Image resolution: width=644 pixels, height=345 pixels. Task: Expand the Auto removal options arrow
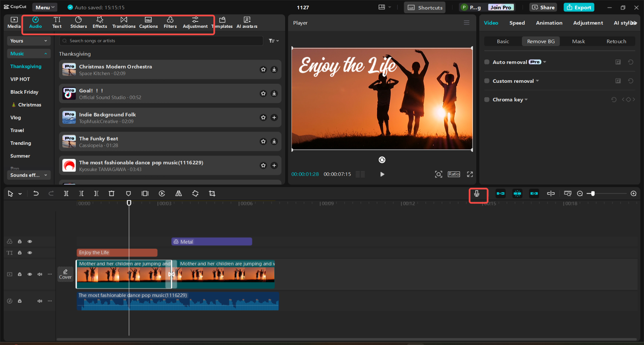point(545,62)
